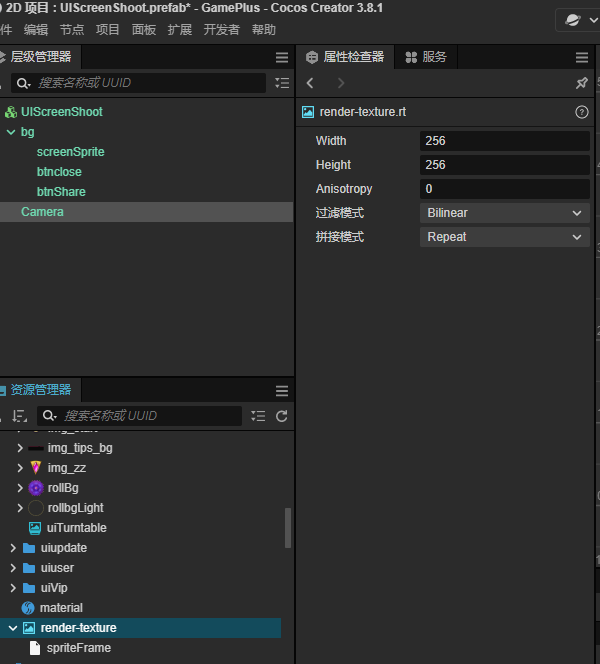Open help for render-texture.rt
This screenshot has width=600, height=664.
[x=582, y=112]
